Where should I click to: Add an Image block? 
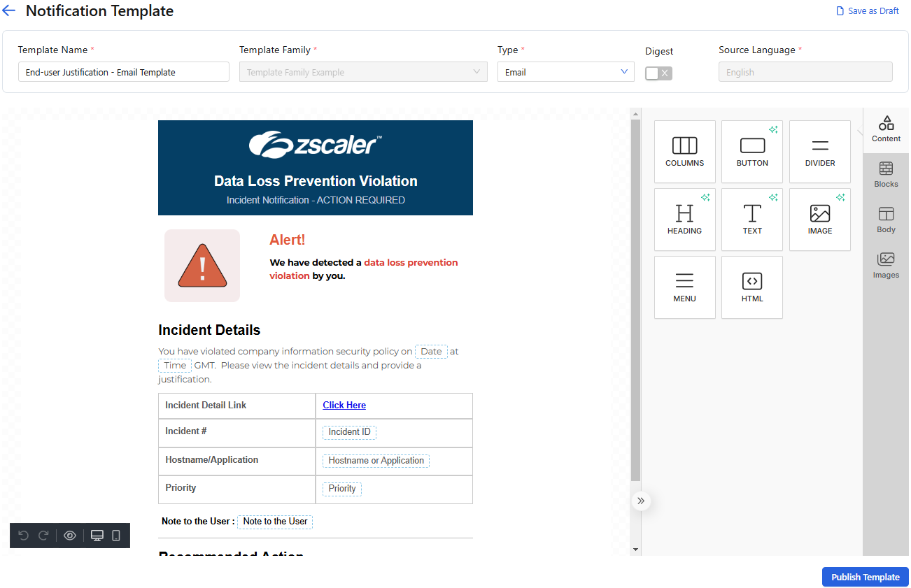(819, 219)
